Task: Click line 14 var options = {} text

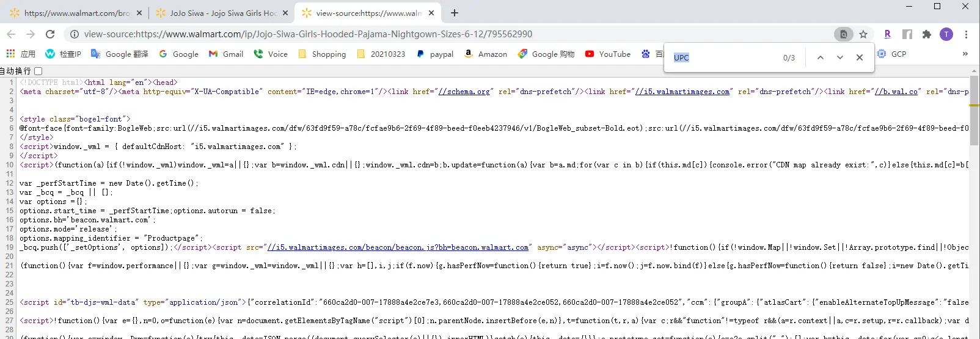Action: tap(53, 202)
